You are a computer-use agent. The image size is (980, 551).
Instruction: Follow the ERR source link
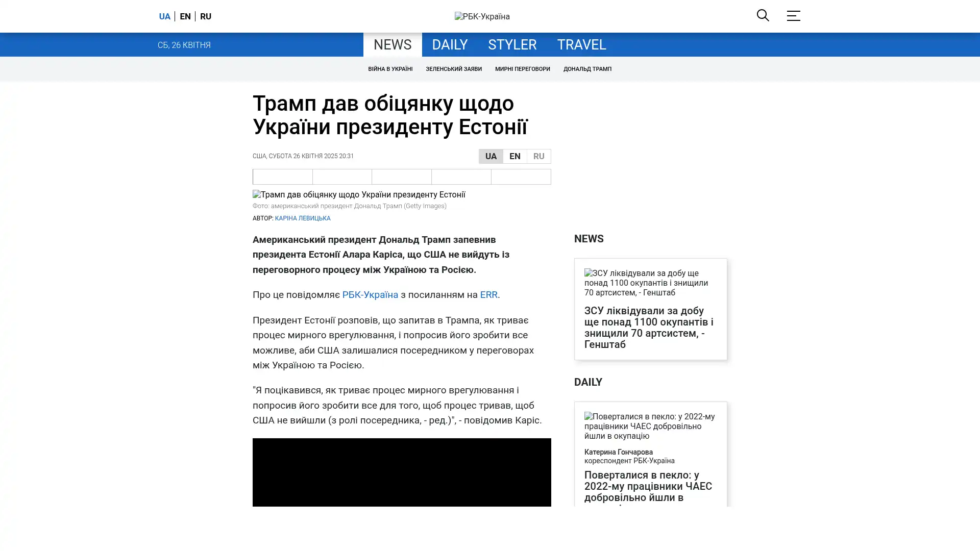pos(488,295)
